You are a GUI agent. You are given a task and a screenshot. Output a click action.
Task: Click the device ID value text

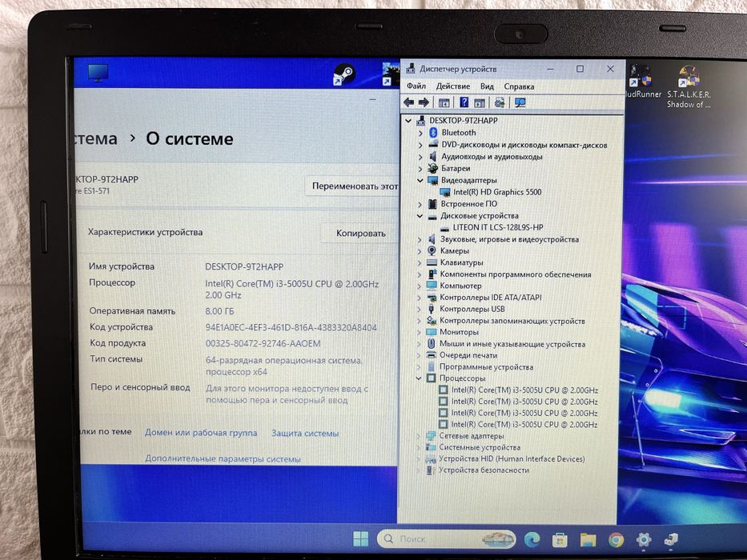click(291, 328)
